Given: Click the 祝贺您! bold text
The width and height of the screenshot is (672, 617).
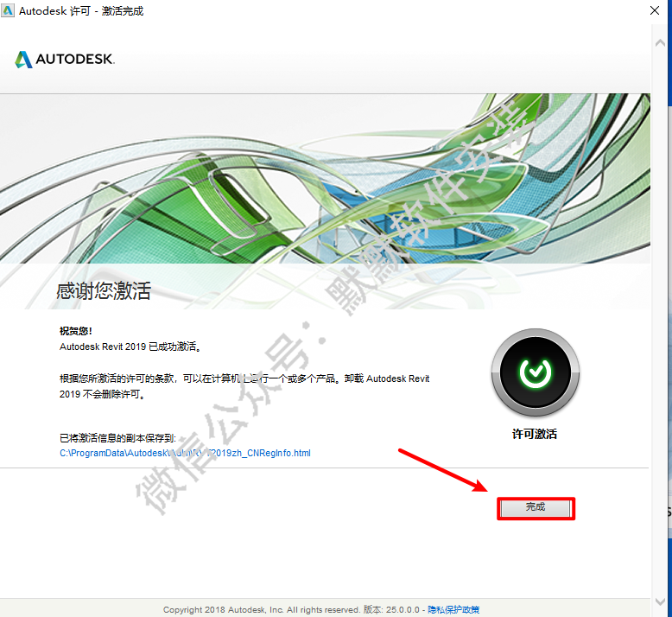Looking at the screenshot, I should (75, 331).
